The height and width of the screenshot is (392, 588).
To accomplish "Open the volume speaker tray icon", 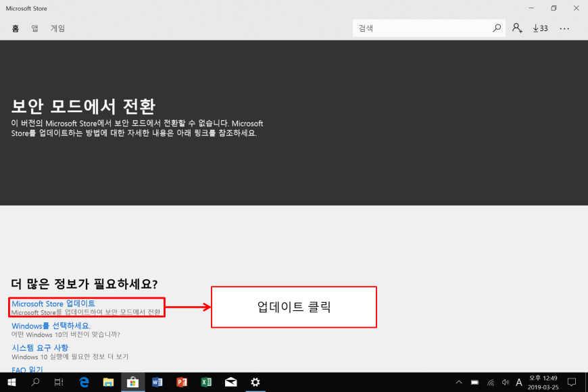I will (506, 383).
